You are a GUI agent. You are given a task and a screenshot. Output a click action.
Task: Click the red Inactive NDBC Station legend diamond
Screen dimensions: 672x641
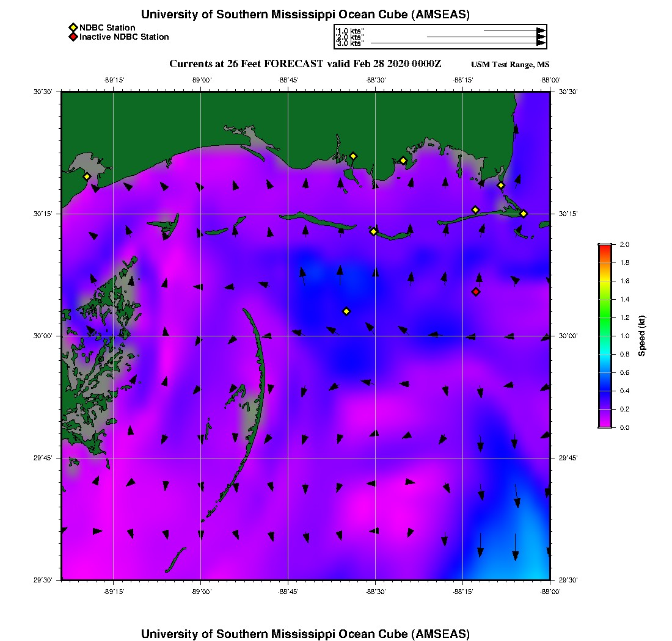pos(73,37)
